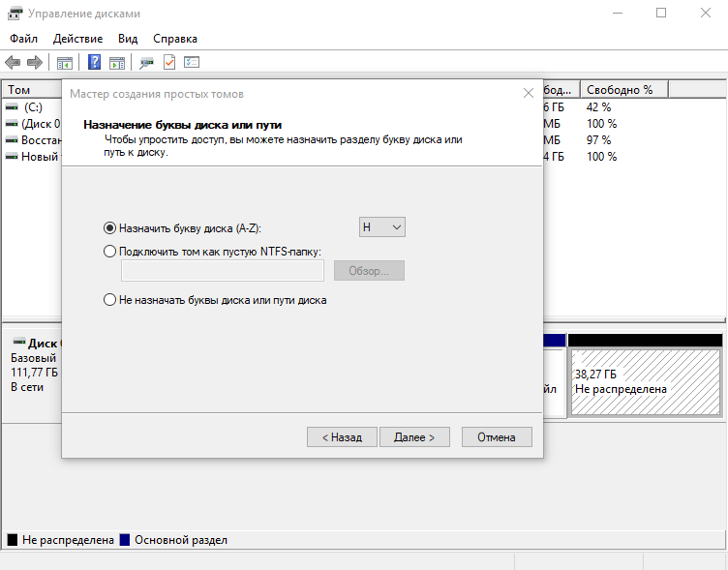Viewport: 728px width, 570px height.
Task: Click the drive icon beside Новый volume
Action: pyautogui.click(x=12, y=157)
